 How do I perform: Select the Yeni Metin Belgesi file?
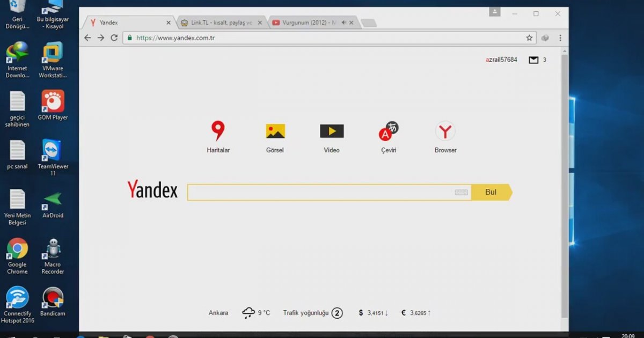point(17,208)
